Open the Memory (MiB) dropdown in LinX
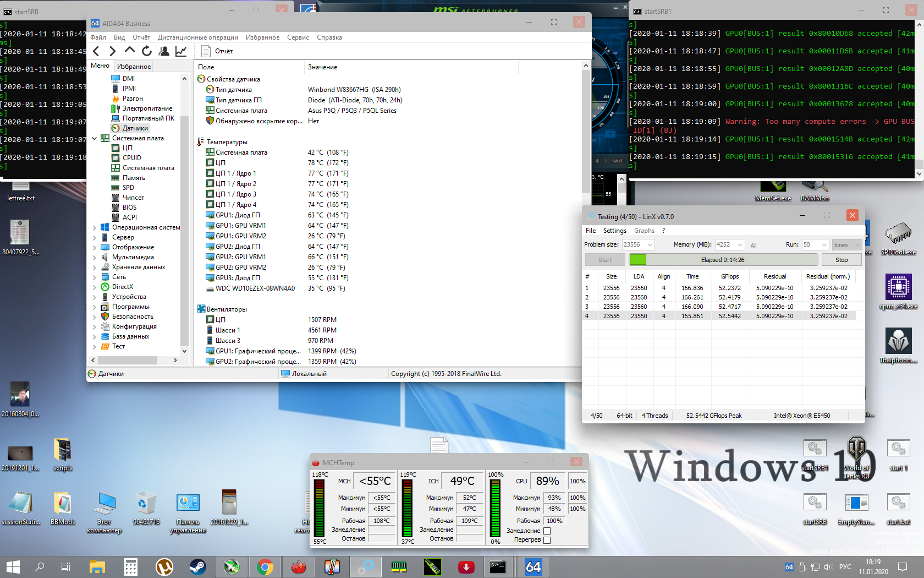This screenshot has height=578, width=924. click(740, 245)
